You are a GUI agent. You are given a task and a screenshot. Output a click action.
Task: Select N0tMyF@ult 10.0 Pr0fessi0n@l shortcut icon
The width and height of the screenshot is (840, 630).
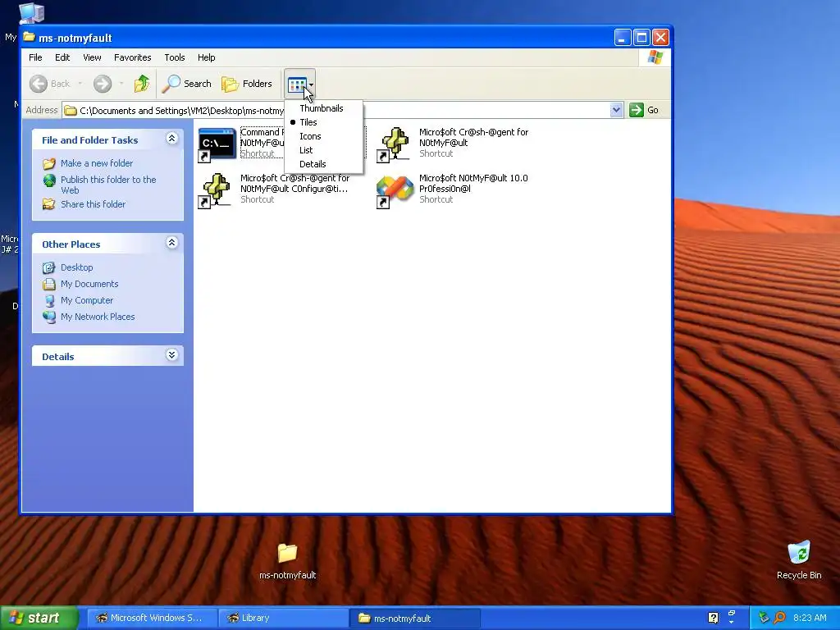[x=395, y=190]
